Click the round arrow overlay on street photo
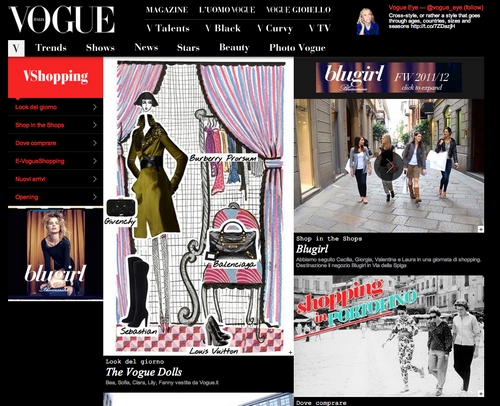 [389, 165]
